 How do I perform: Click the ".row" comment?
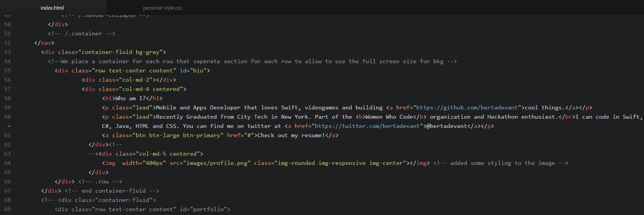click(x=100, y=181)
